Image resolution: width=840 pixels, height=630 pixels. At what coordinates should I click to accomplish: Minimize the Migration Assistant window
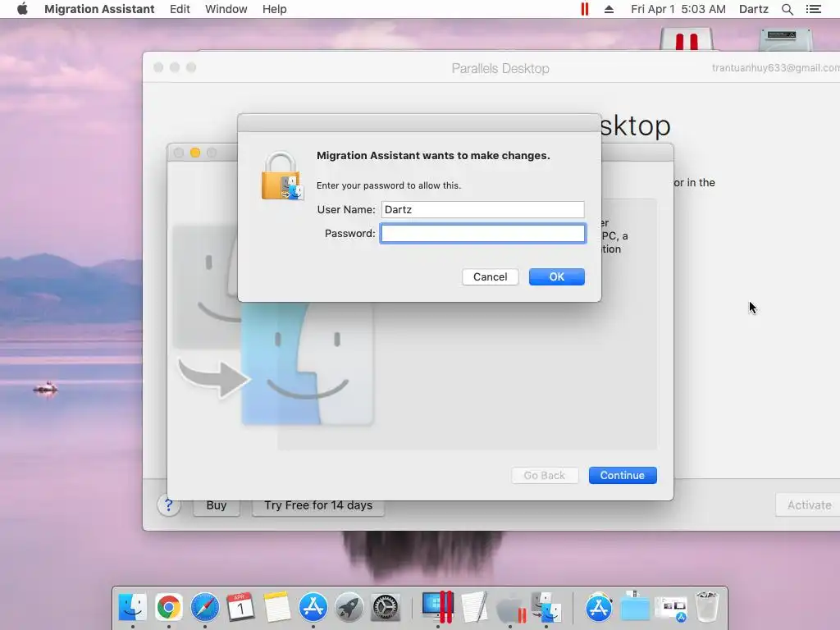coord(195,153)
